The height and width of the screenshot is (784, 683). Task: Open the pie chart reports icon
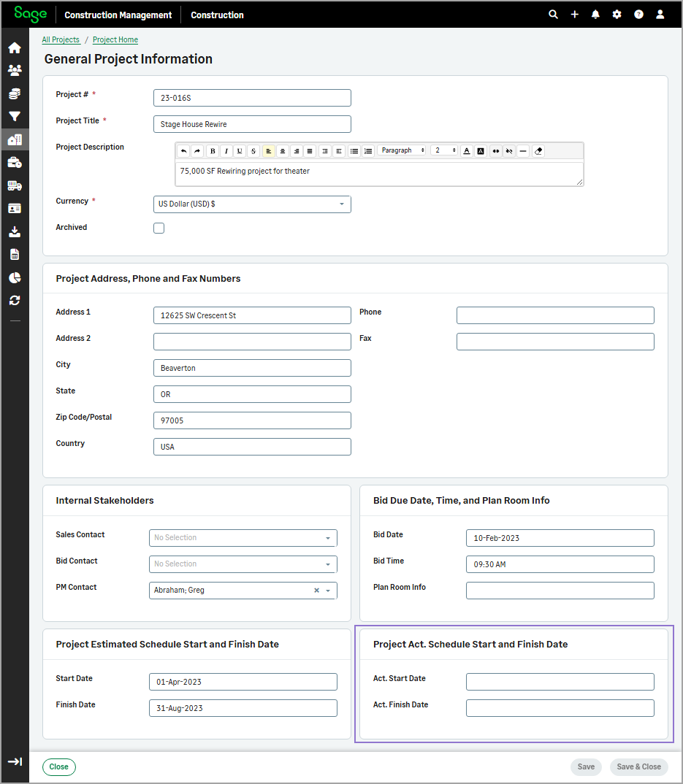coord(15,277)
